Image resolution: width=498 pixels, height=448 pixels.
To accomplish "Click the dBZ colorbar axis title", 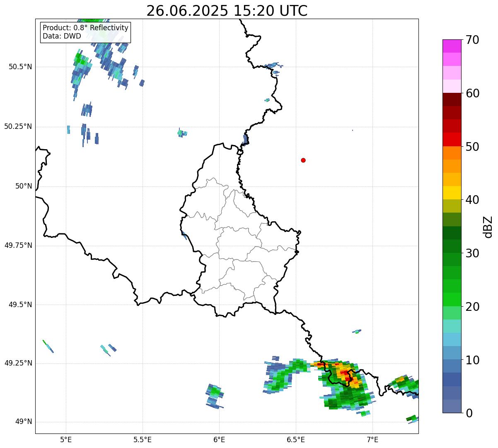I will tap(488, 227).
